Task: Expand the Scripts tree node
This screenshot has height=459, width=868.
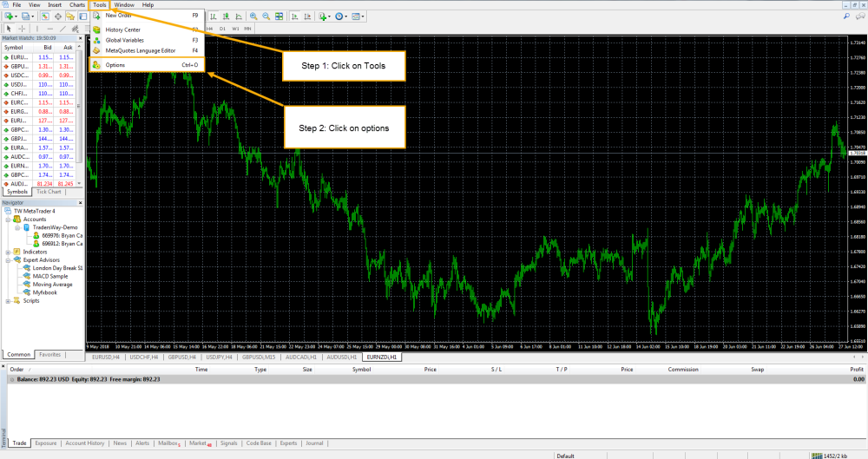Action: click(9, 301)
